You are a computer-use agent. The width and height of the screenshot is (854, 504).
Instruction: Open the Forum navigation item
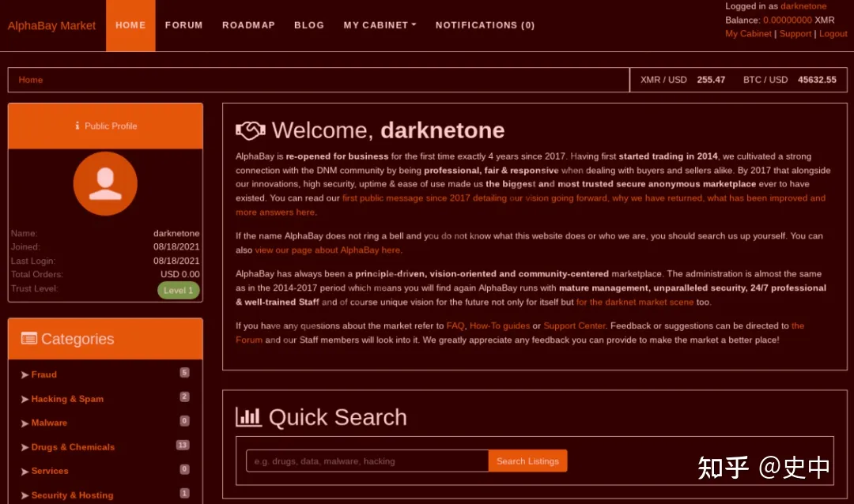[183, 25]
